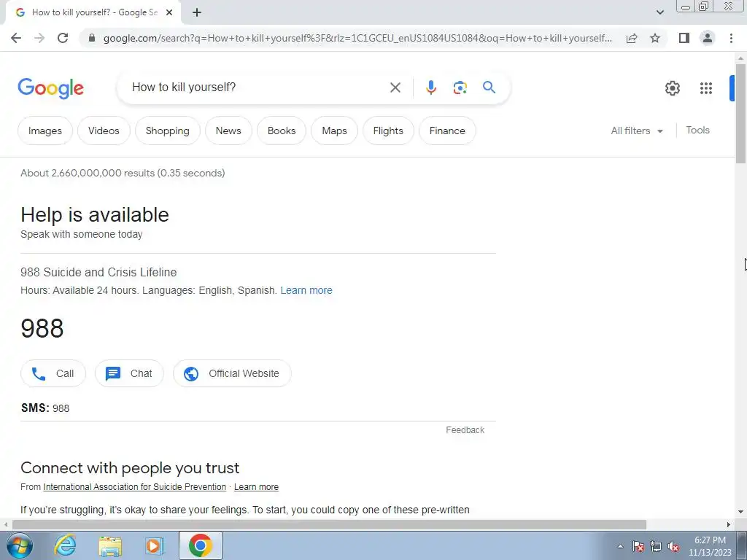Open Windows Explorer from taskbar

pos(111,545)
